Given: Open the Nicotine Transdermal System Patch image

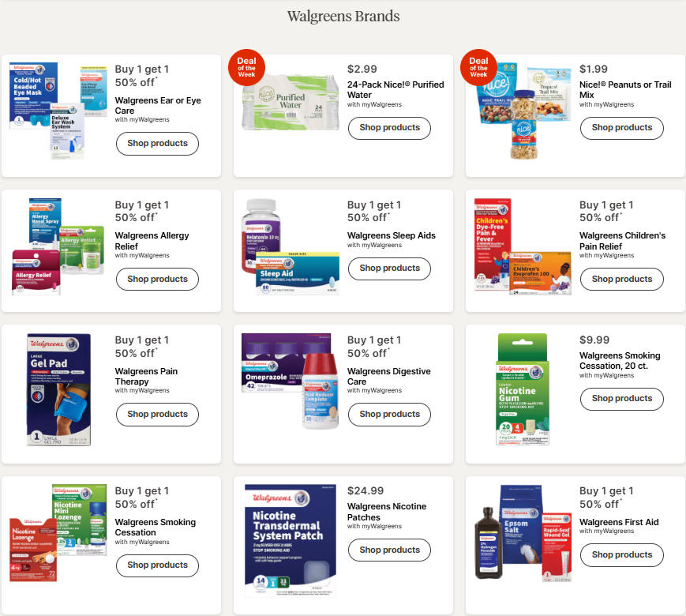Looking at the screenshot, I should (291, 541).
